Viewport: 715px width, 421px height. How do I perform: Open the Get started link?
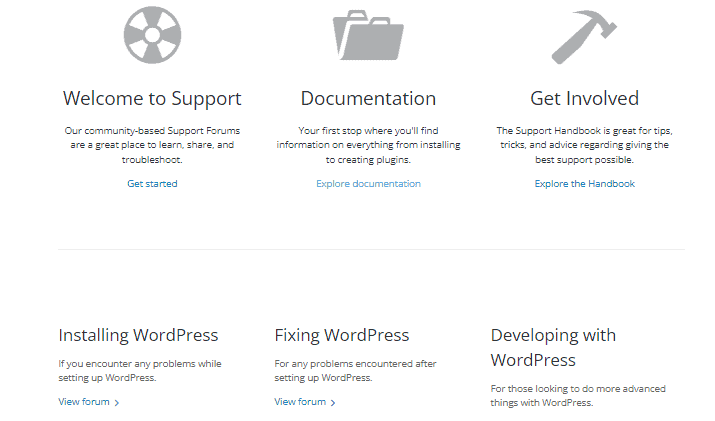(152, 184)
